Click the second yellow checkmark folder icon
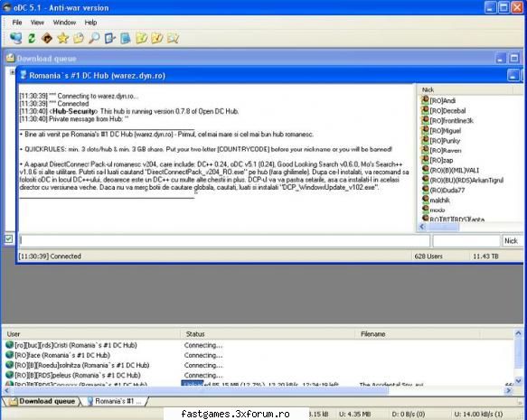 157,38
